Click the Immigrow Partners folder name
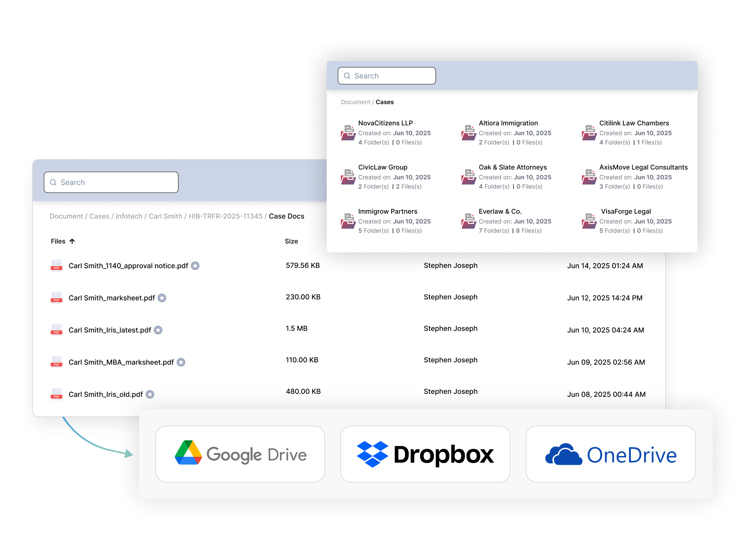745x560 pixels. point(388,211)
